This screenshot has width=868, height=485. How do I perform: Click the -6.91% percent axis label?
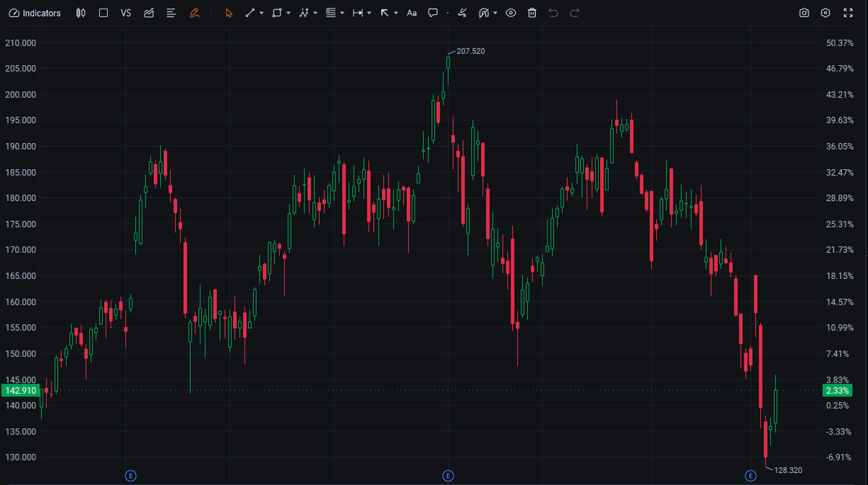pos(841,458)
